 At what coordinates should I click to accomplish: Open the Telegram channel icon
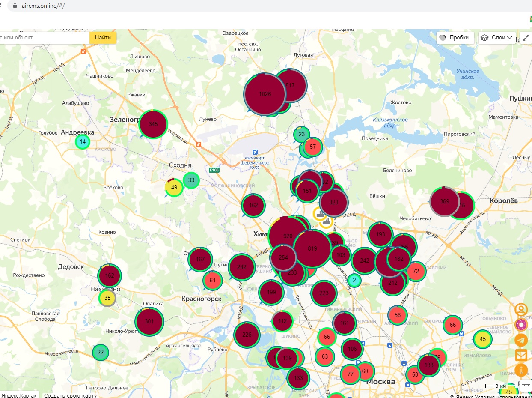click(x=521, y=340)
